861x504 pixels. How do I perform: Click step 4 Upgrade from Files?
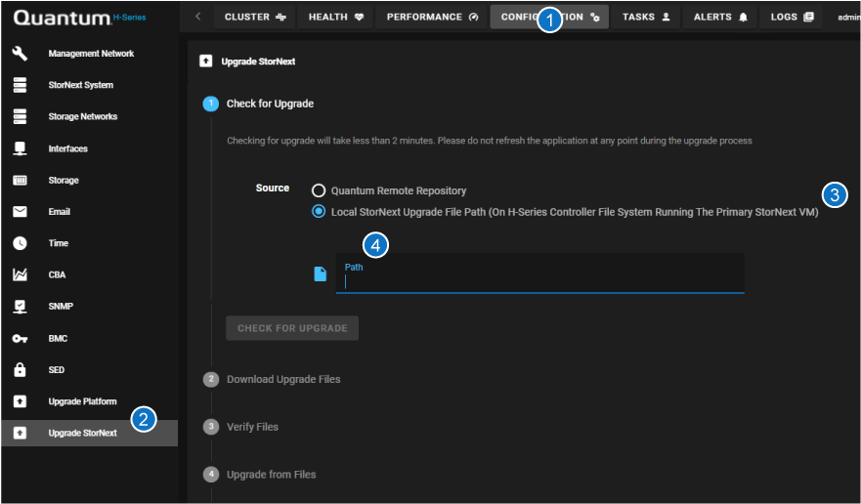[x=260, y=475]
